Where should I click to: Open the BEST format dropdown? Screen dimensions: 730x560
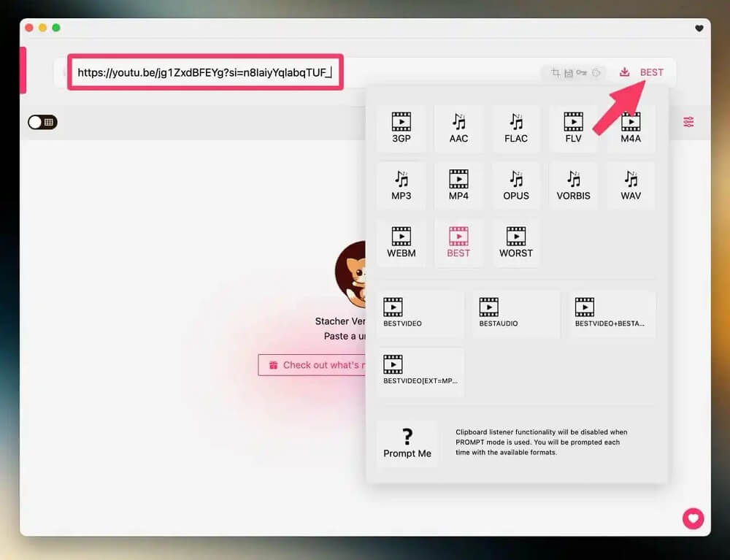651,72
